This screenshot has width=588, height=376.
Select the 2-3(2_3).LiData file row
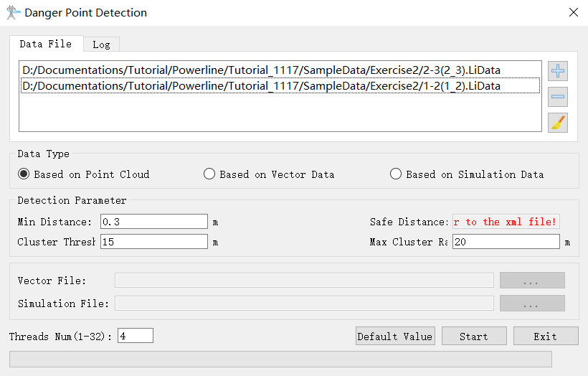tap(280, 70)
